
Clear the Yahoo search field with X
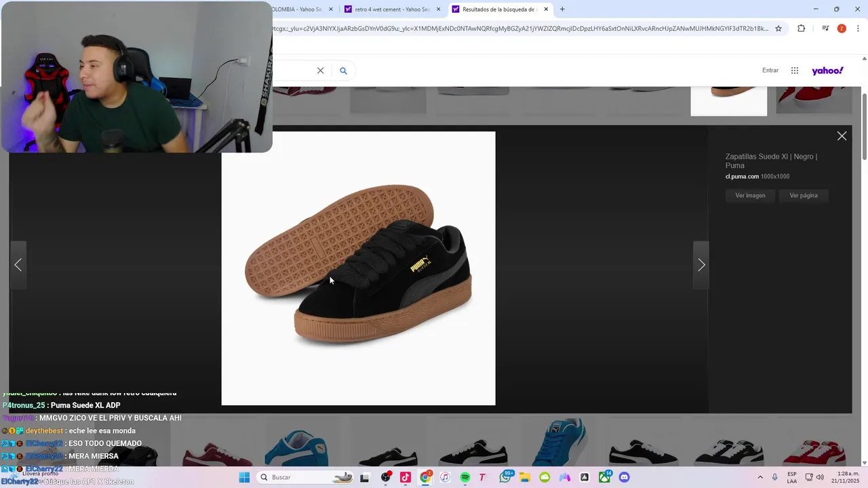click(x=321, y=70)
